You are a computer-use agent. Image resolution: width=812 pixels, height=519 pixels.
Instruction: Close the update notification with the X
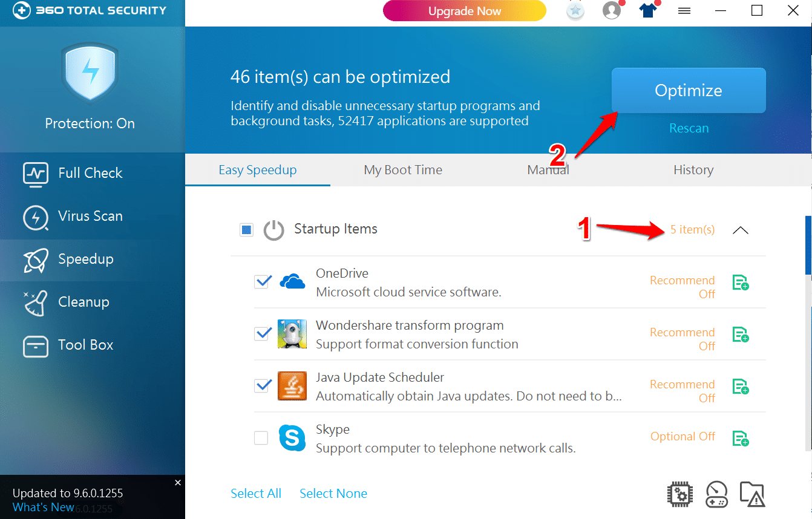[x=178, y=482]
